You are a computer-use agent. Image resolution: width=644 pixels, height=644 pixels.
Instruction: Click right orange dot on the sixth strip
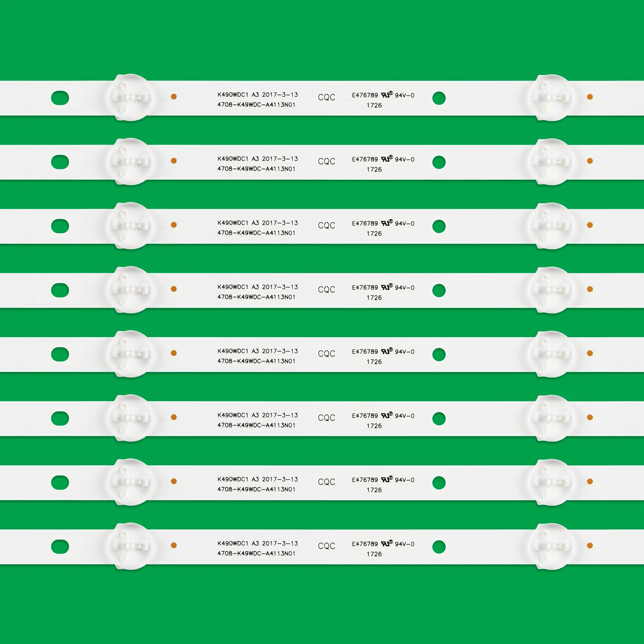point(590,417)
